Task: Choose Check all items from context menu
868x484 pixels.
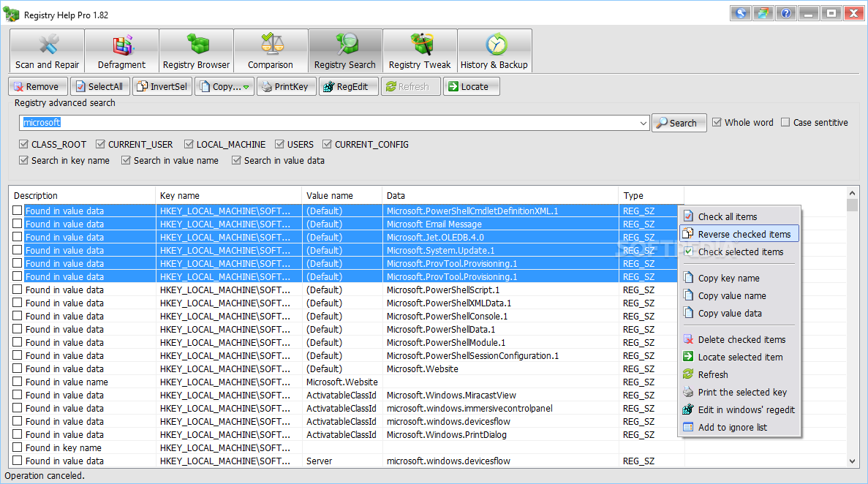Action: point(739,216)
